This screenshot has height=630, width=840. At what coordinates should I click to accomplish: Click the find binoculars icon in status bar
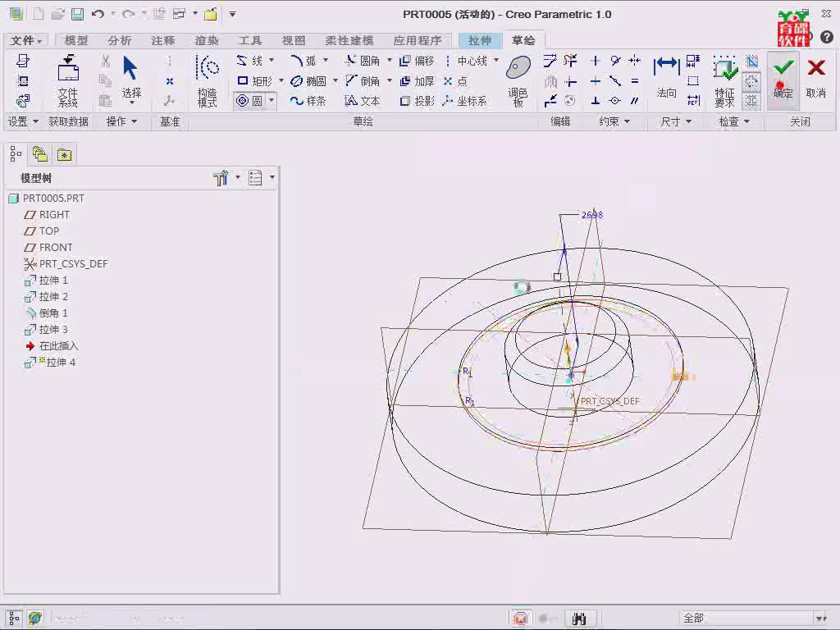[578, 619]
